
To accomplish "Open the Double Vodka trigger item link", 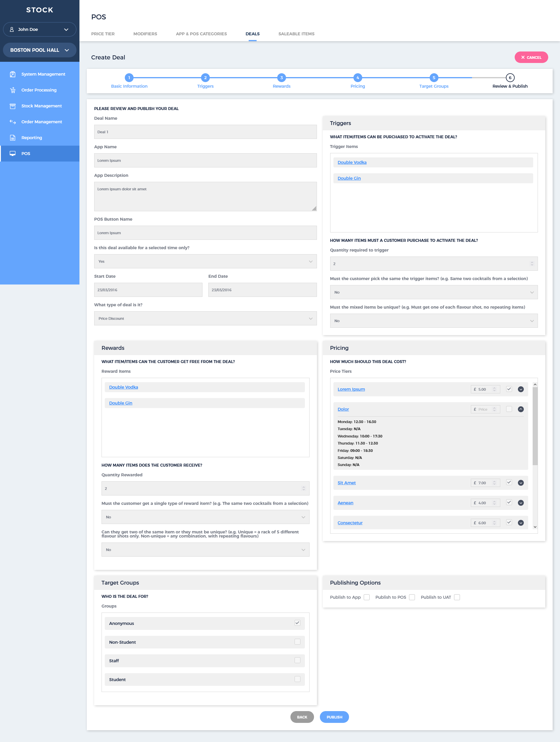I will [352, 162].
